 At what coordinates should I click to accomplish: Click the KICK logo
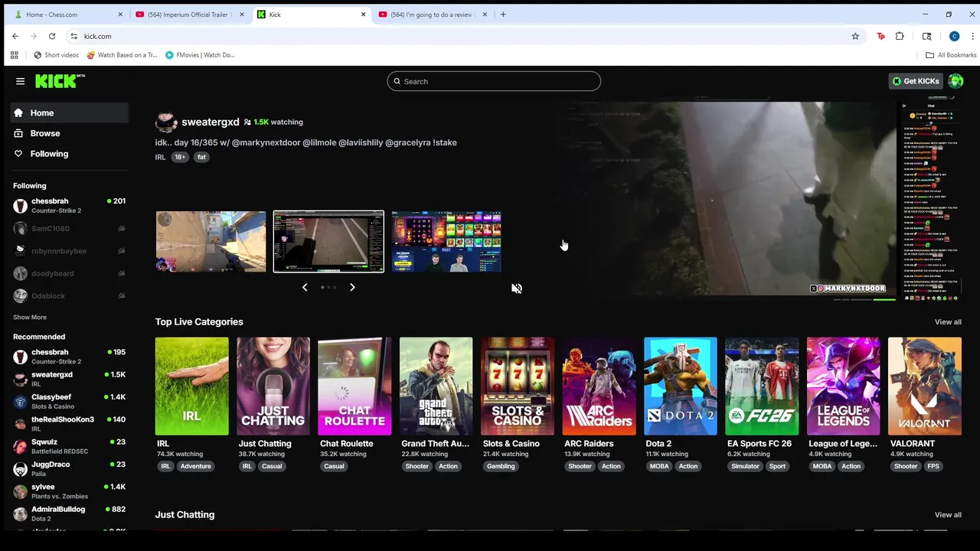(x=60, y=81)
